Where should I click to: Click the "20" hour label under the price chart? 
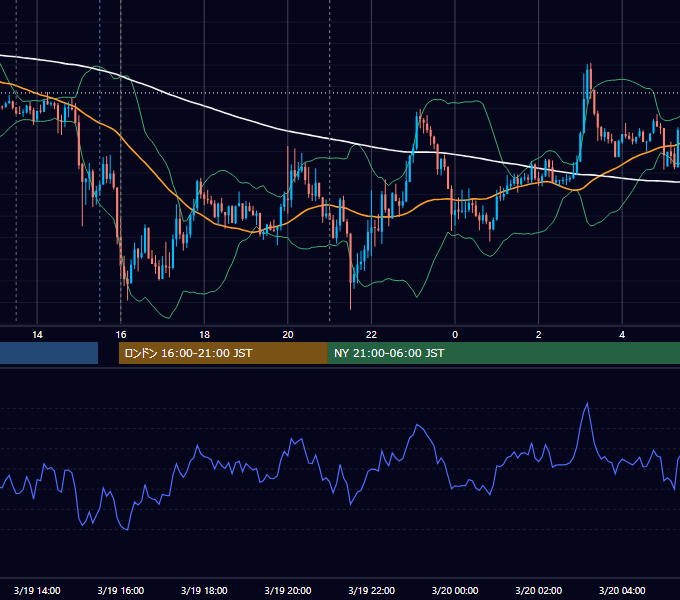click(288, 335)
